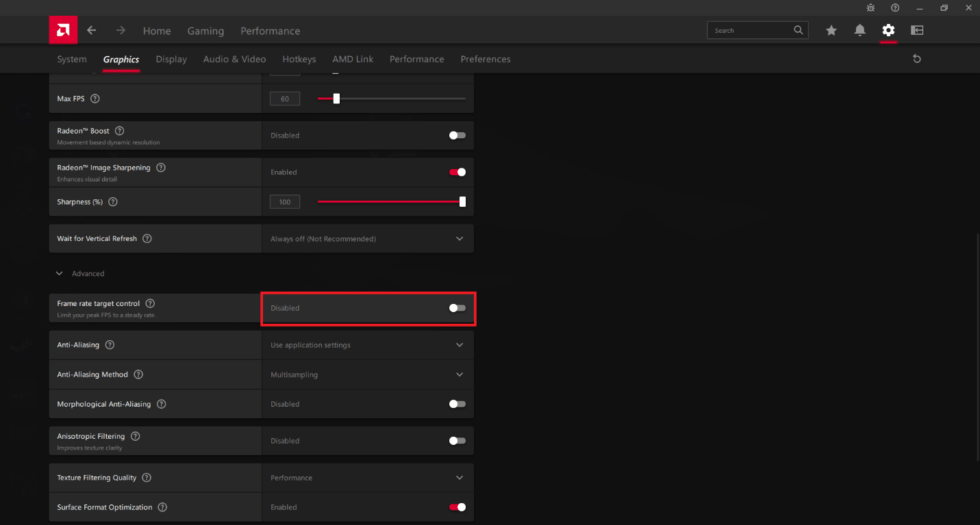
Task: Reset settings with the undo arrow icon
Action: (x=917, y=59)
